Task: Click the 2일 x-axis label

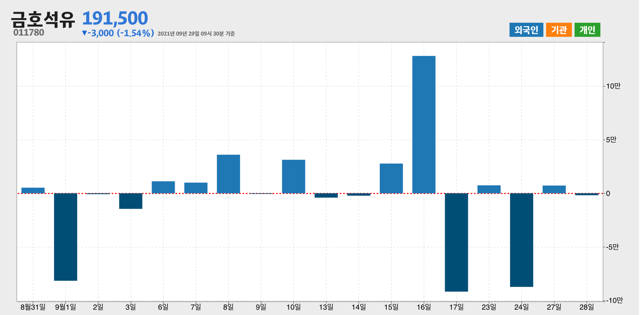Action: (98, 307)
